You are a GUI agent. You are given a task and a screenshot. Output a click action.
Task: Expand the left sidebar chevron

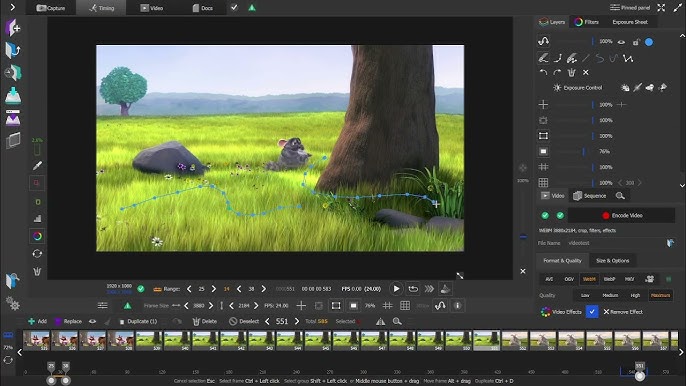click(12, 7)
